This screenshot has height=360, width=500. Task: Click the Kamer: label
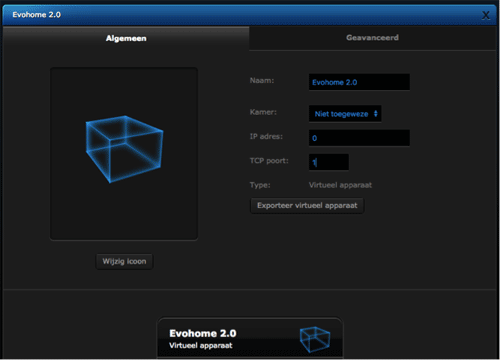[x=263, y=112]
